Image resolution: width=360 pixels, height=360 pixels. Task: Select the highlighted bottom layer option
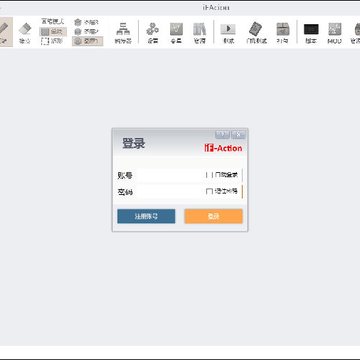(87, 41)
